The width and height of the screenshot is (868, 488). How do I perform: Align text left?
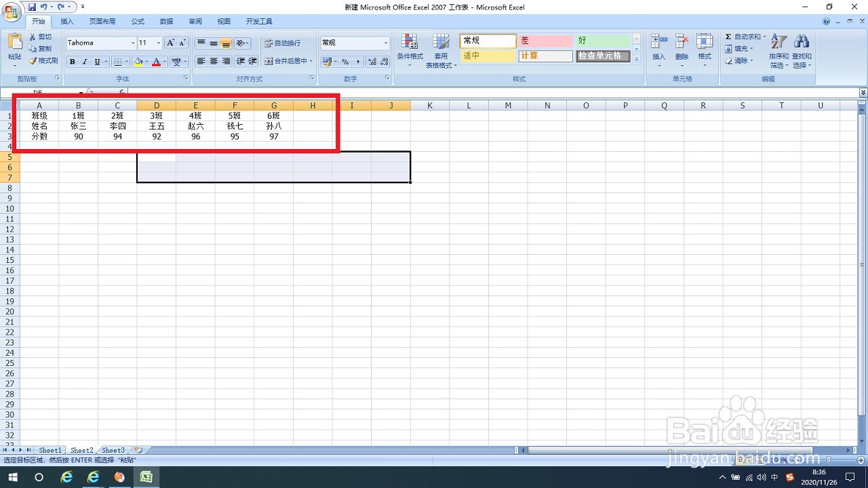[201, 61]
